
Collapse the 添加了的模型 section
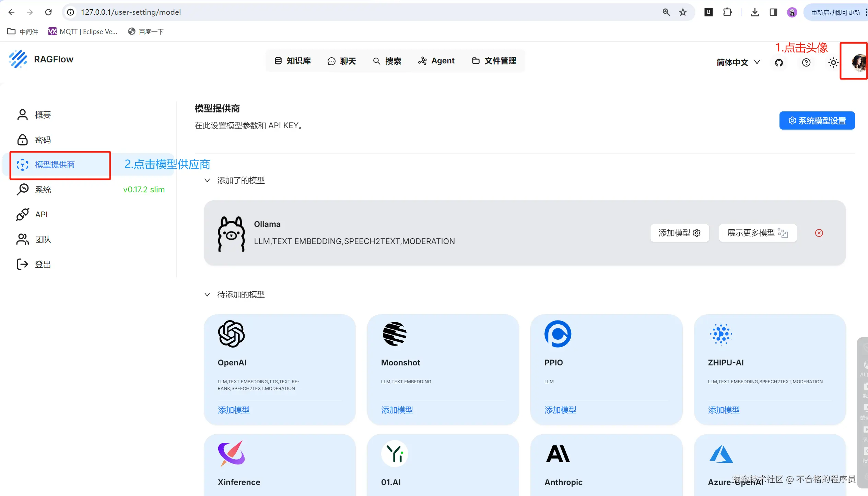[207, 180]
